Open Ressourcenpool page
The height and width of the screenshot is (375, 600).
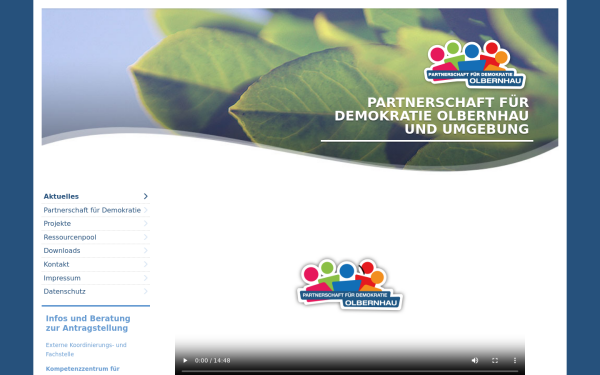tap(96, 237)
